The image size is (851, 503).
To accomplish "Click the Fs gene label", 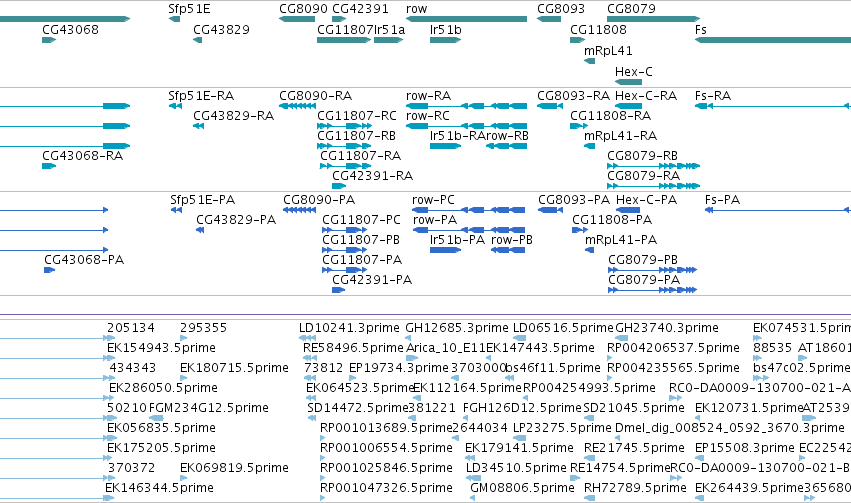I will pos(701,30).
